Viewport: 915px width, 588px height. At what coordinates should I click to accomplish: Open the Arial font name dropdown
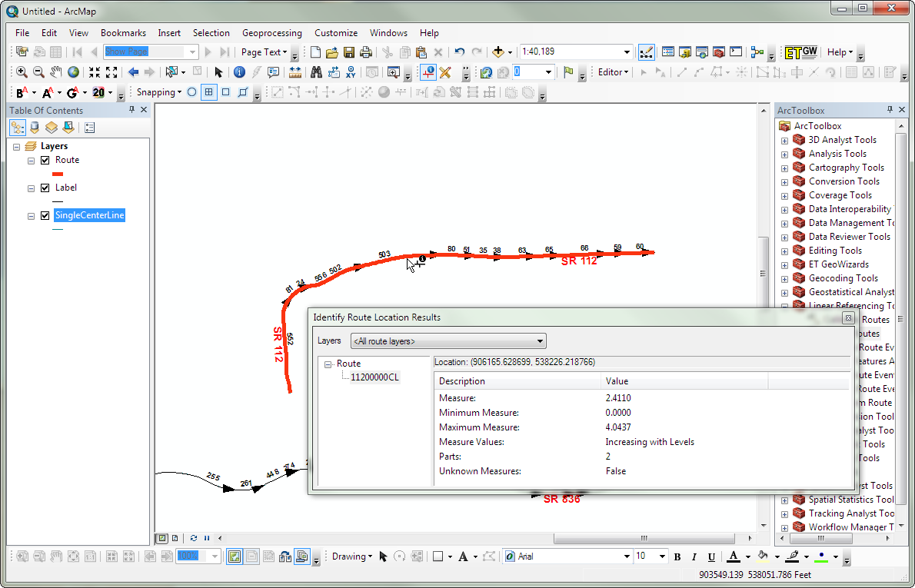627,556
